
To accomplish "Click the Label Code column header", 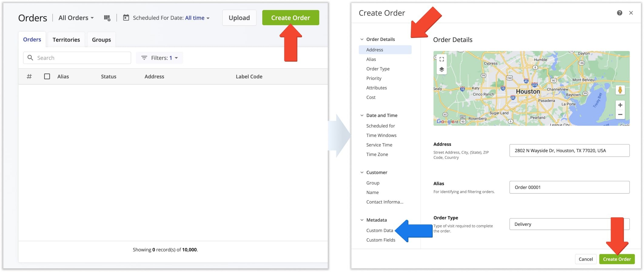I will pos(249,76).
